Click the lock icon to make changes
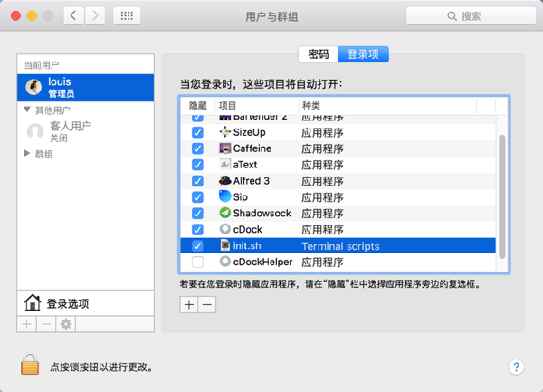 tap(30, 366)
